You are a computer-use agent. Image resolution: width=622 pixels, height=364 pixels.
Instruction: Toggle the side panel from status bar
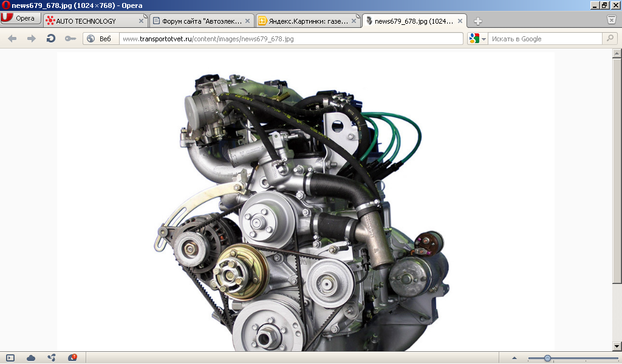[x=10, y=358]
